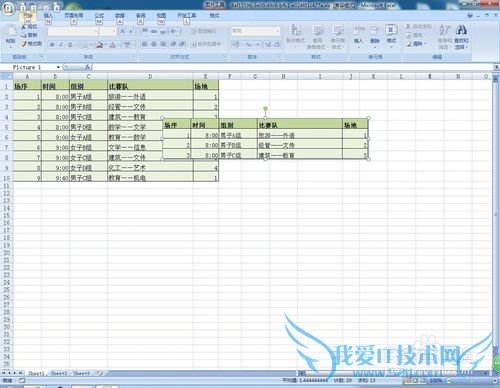
Task: Open the font size dropdown
Action: click(114, 31)
